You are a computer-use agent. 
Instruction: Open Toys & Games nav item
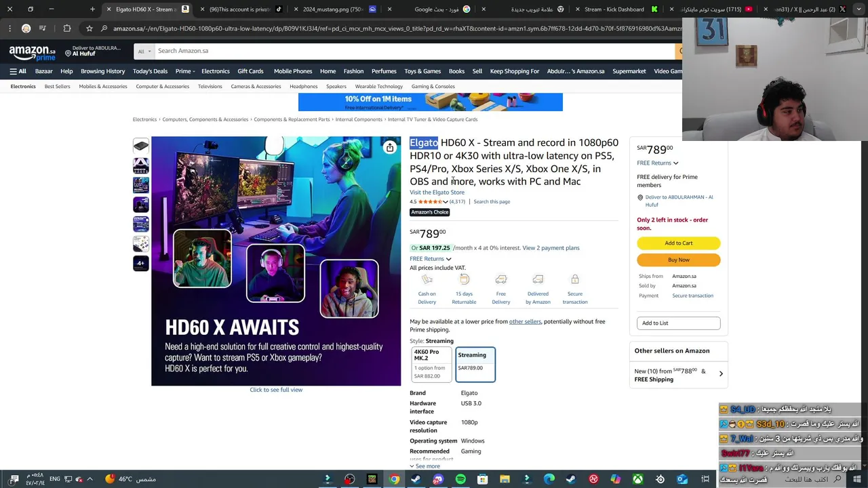pos(422,71)
